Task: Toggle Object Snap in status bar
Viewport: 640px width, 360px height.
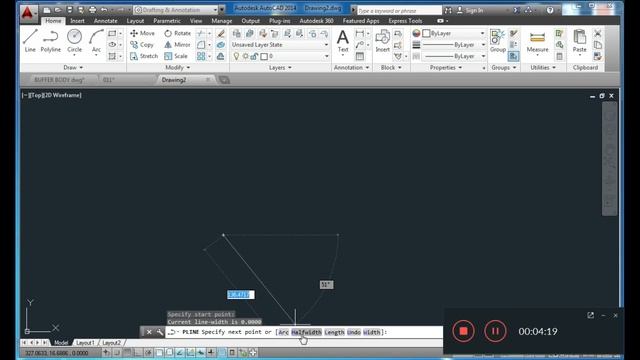Action: click(159, 353)
